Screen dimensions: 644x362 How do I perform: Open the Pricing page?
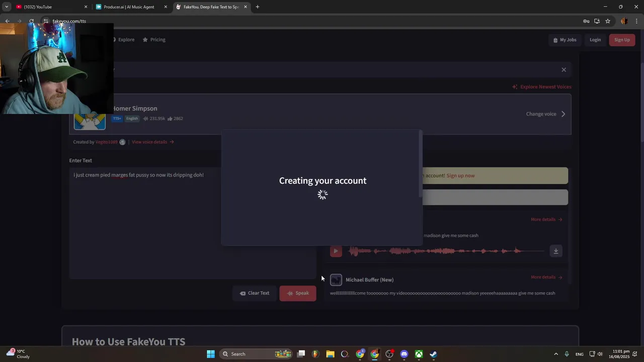point(154,40)
